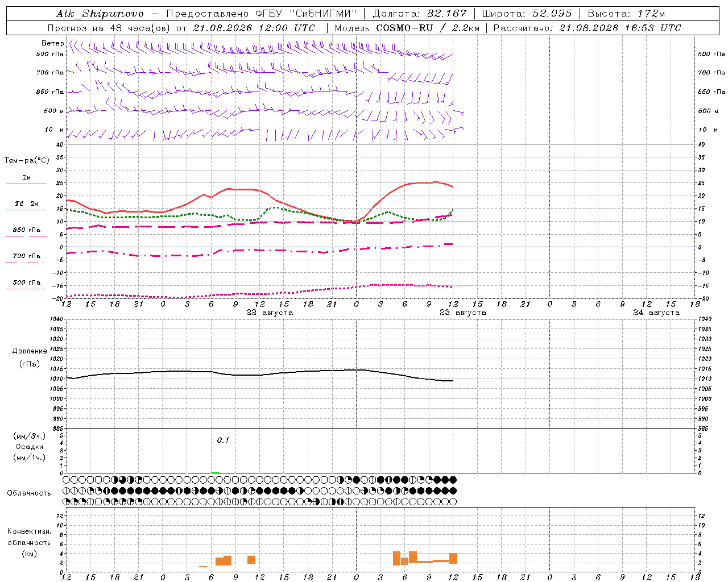The width and height of the screenshot is (728, 582).
Task: Click the Давление (гПа) pressure label
Action: [x=30, y=357]
